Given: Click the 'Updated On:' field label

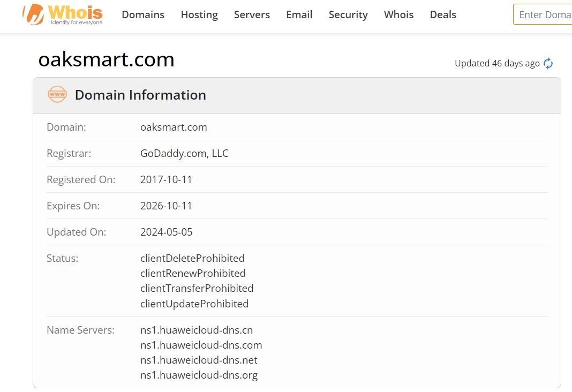Looking at the screenshot, I should point(76,232).
